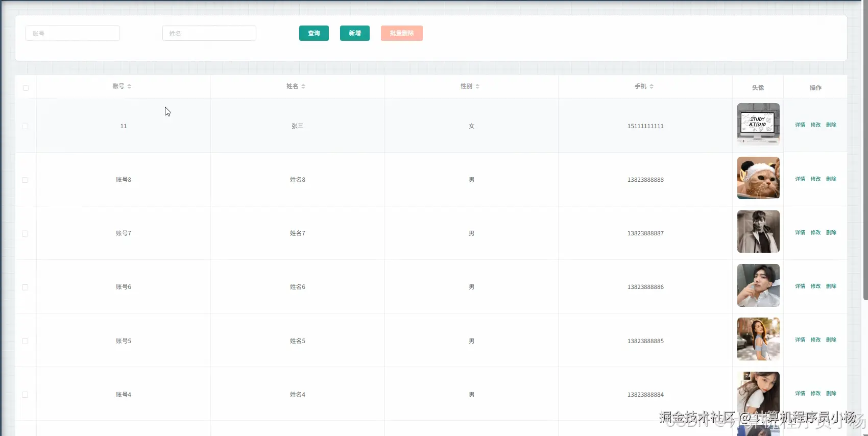The height and width of the screenshot is (436, 868).
Task: Open 详情 for 姓名4 row
Action: 800,394
